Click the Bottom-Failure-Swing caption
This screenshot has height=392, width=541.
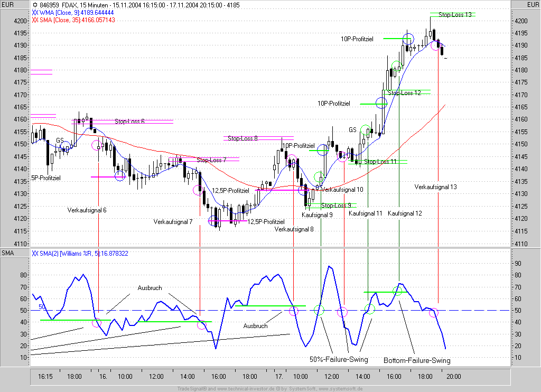(x=417, y=361)
